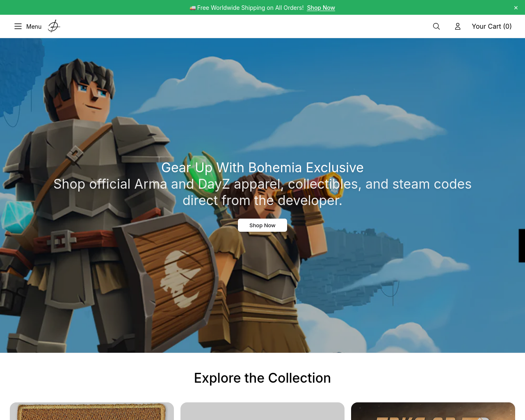This screenshot has width=525, height=420.
Task: Open Your Cart (0)
Action: tap(492, 26)
